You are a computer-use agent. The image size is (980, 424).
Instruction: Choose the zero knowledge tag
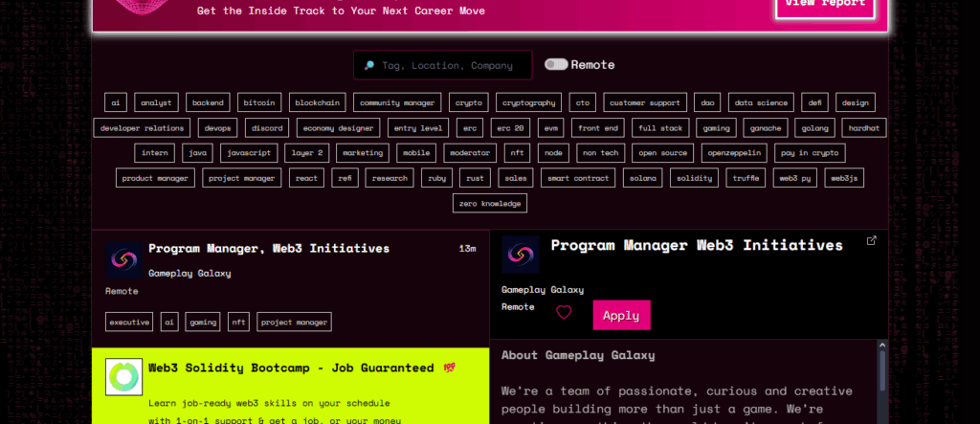tap(489, 203)
